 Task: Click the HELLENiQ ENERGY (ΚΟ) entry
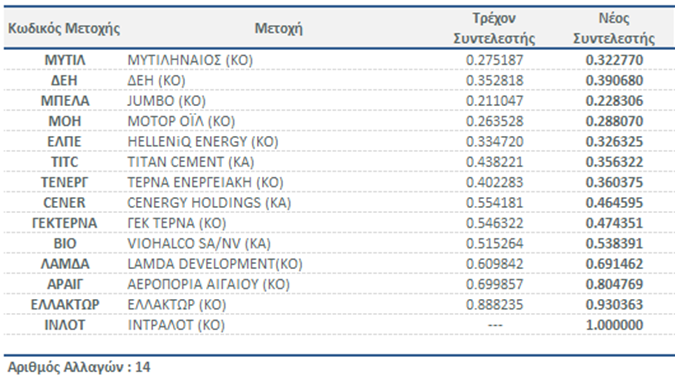pyautogui.click(x=203, y=142)
